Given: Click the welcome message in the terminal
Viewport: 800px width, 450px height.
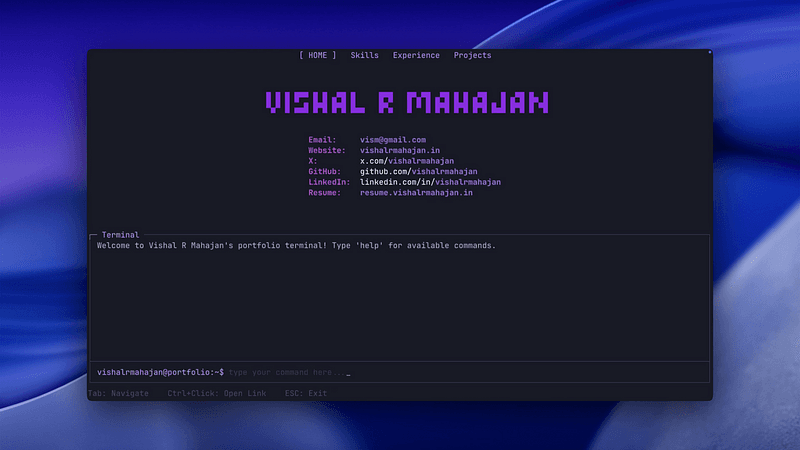Looking at the screenshot, I should pos(296,245).
